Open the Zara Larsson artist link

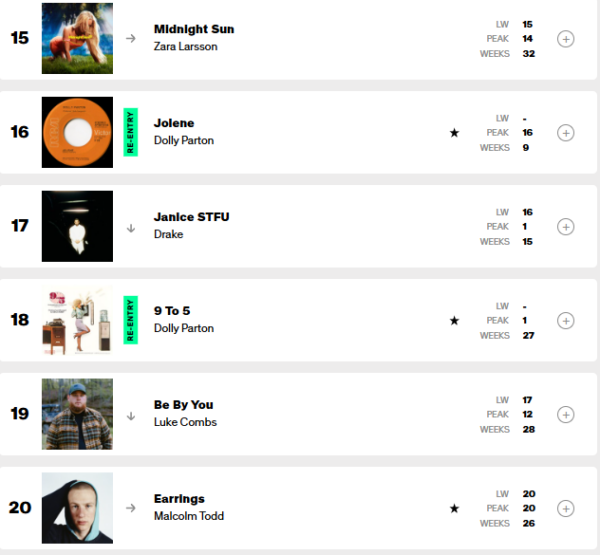[x=186, y=46]
